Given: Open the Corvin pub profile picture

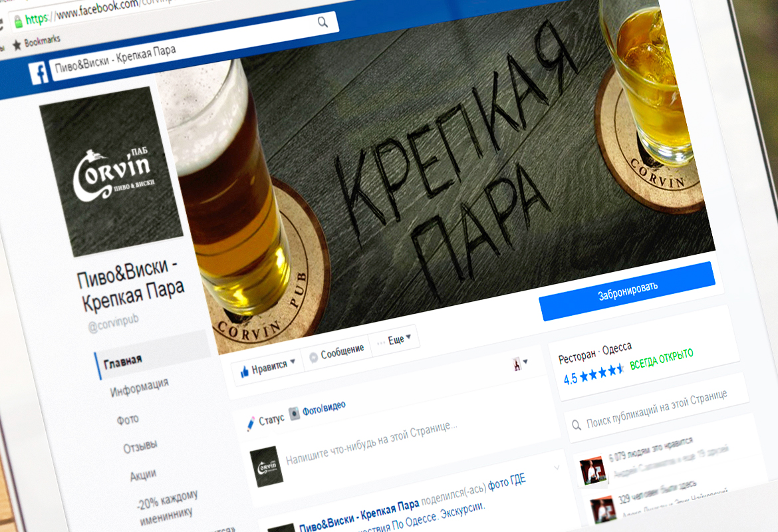Looking at the screenshot, I should pos(111,171).
